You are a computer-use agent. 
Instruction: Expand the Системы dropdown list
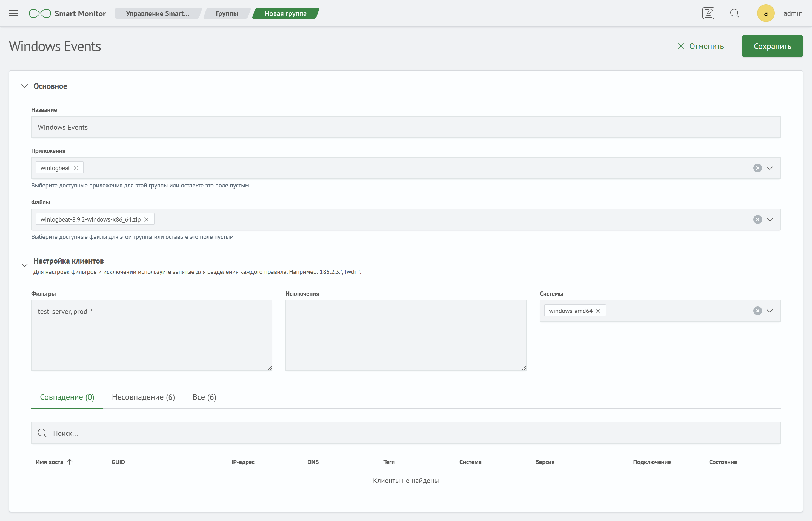coord(770,311)
